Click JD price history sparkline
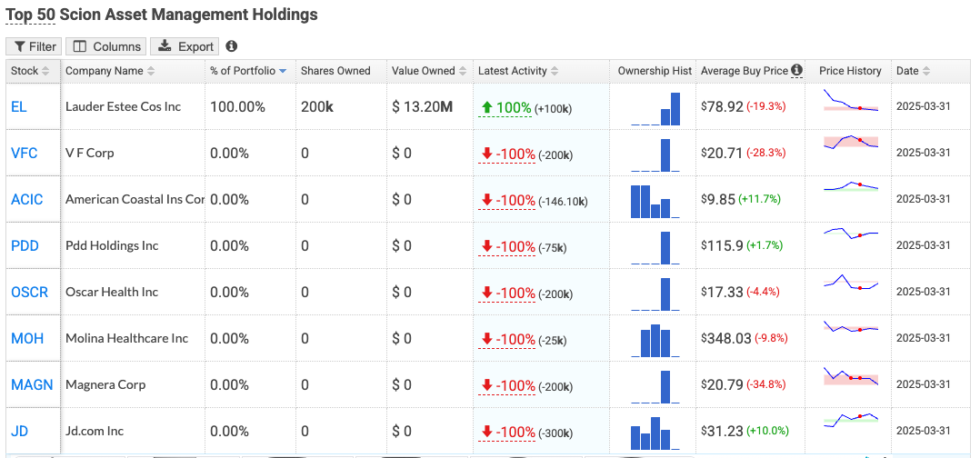Image resolution: width=980 pixels, height=458 pixels. 851,420
